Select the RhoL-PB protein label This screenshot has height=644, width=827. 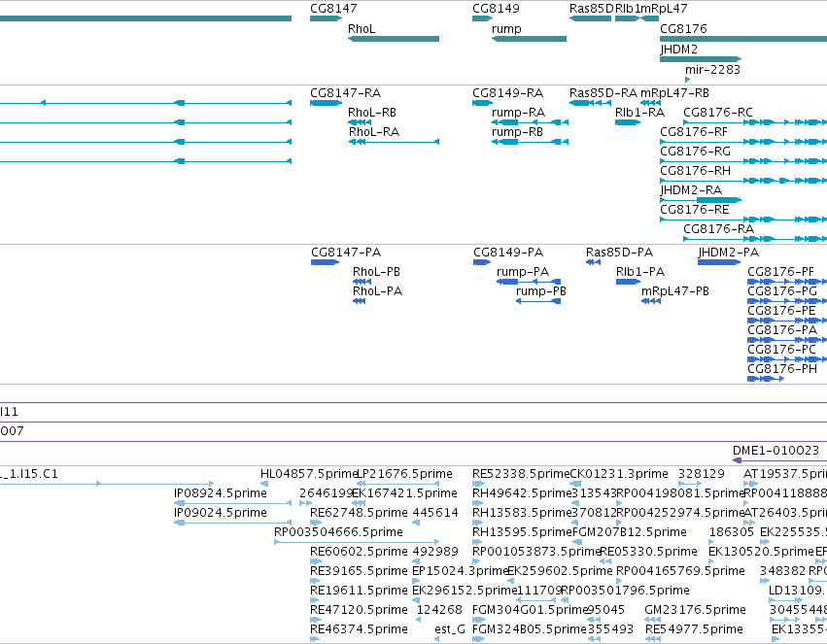[376, 272]
